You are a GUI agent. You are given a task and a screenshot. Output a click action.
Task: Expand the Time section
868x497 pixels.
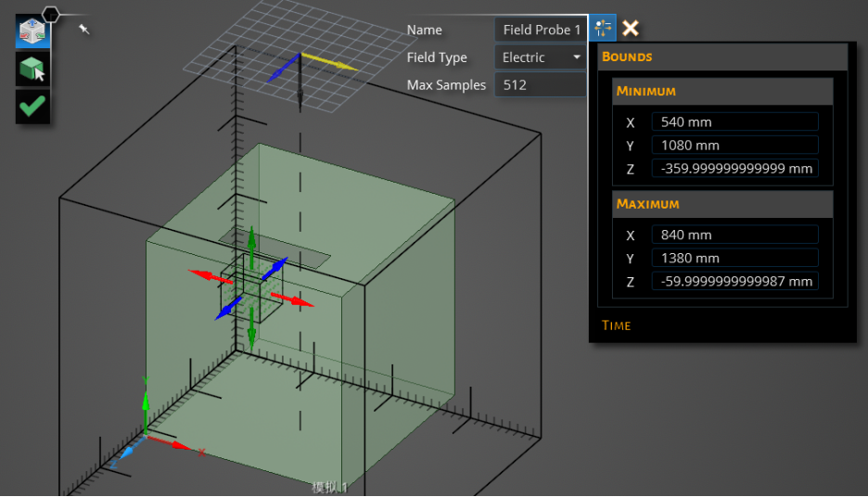click(616, 325)
